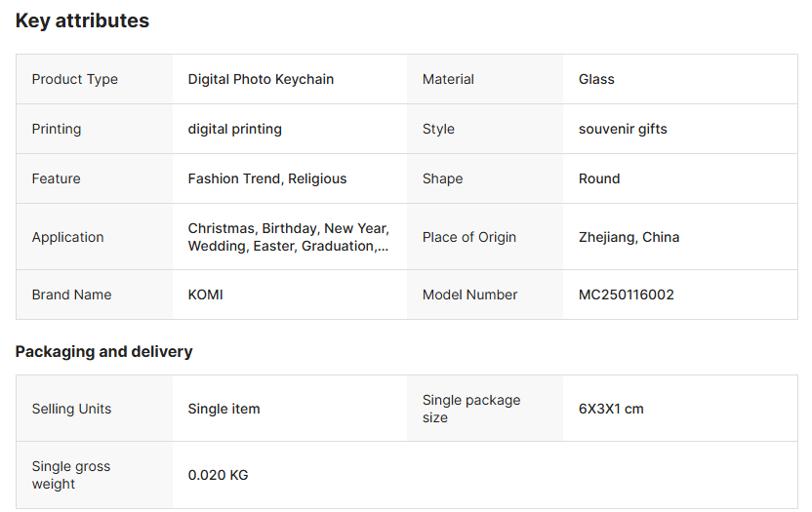Click the Single item selling units value
The width and height of the screenshot is (812, 512).
point(223,409)
